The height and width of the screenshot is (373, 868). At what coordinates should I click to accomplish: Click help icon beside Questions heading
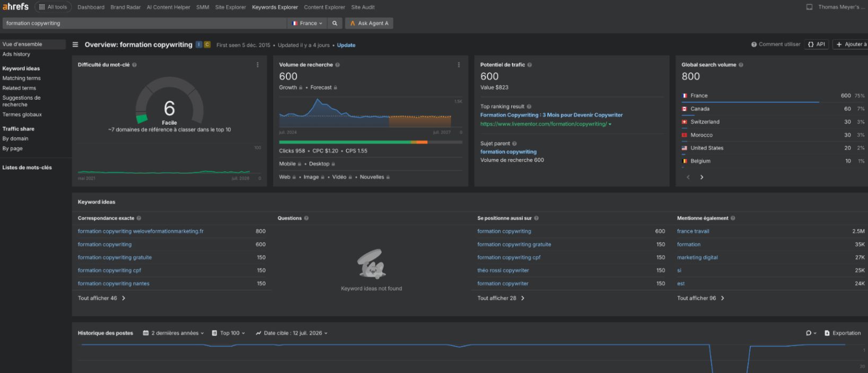306,218
